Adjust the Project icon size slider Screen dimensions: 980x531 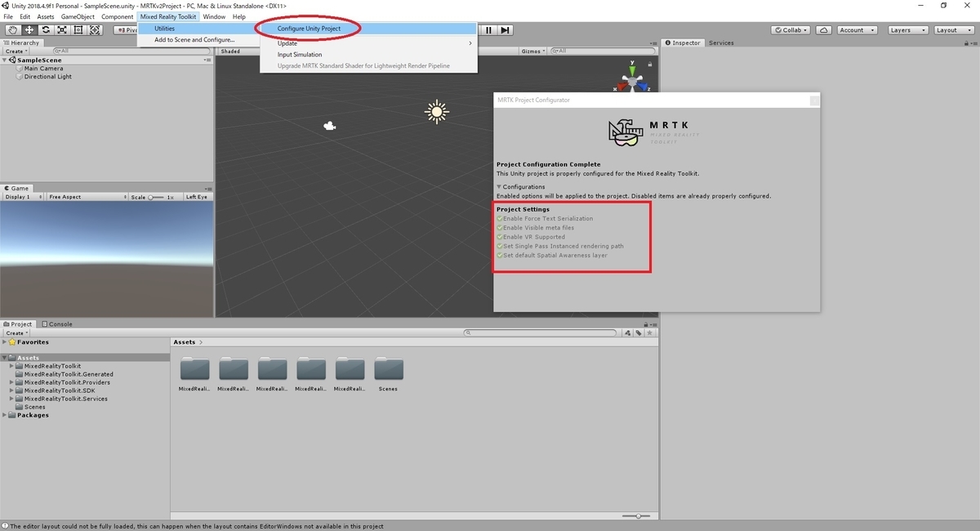pos(638,515)
